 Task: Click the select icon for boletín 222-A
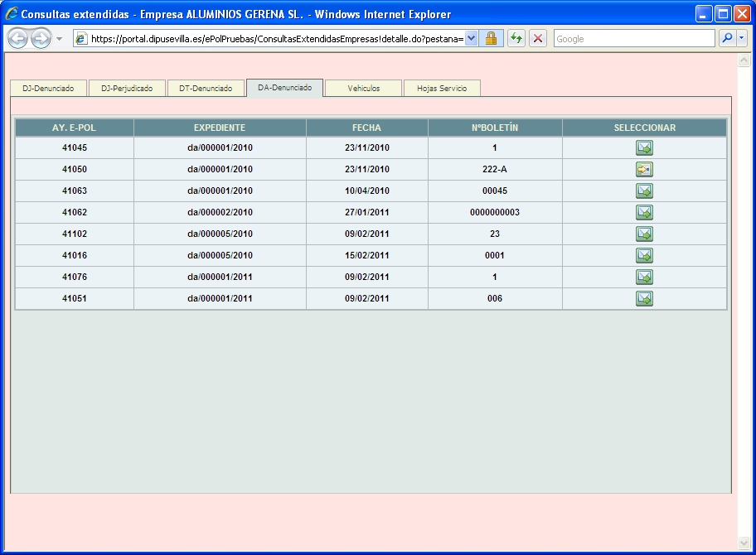click(644, 170)
